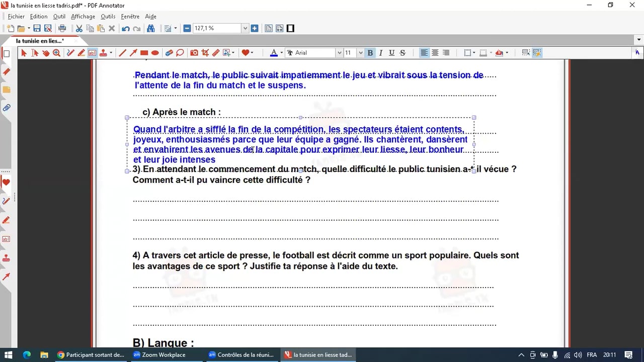Toggle Italic text formatting
Viewport: 644px width, 362px height.
point(381,53)
